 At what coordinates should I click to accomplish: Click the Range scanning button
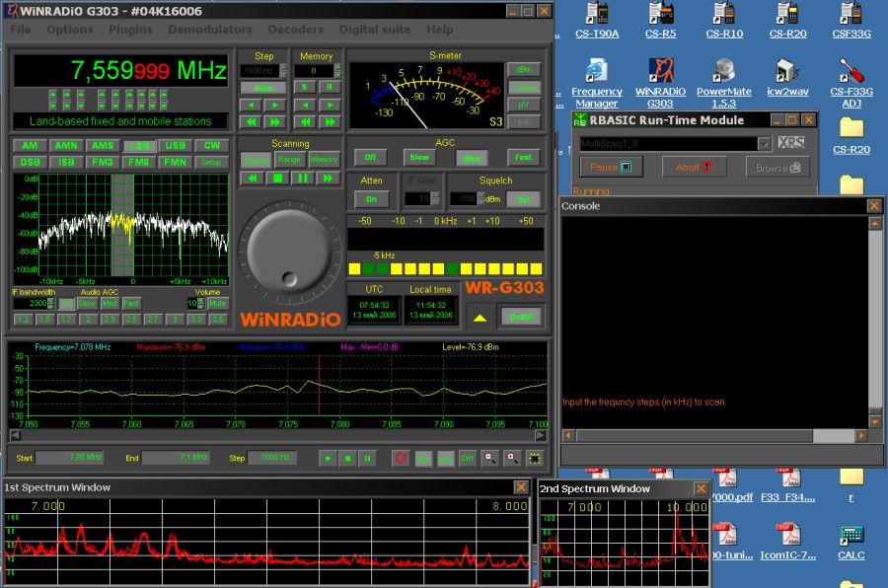(289, 159)
